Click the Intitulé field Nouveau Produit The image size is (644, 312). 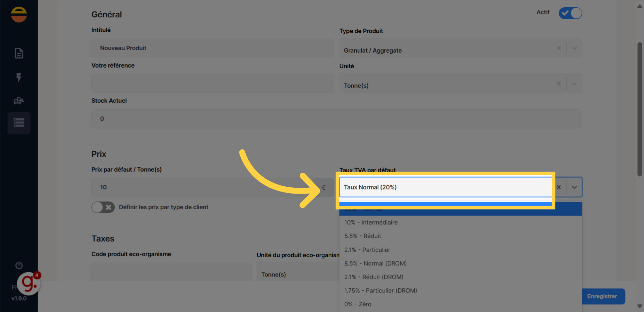(213, 48)
